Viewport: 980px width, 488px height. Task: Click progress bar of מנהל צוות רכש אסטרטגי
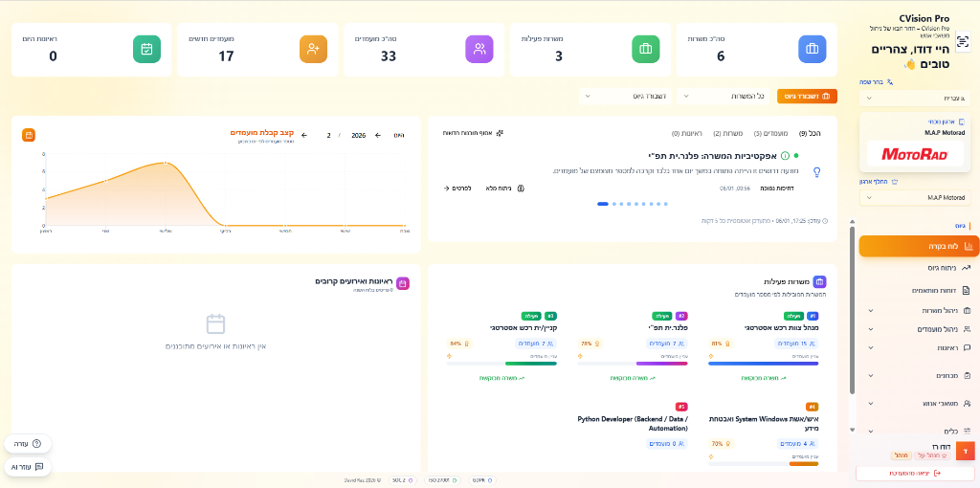point(763,363)
